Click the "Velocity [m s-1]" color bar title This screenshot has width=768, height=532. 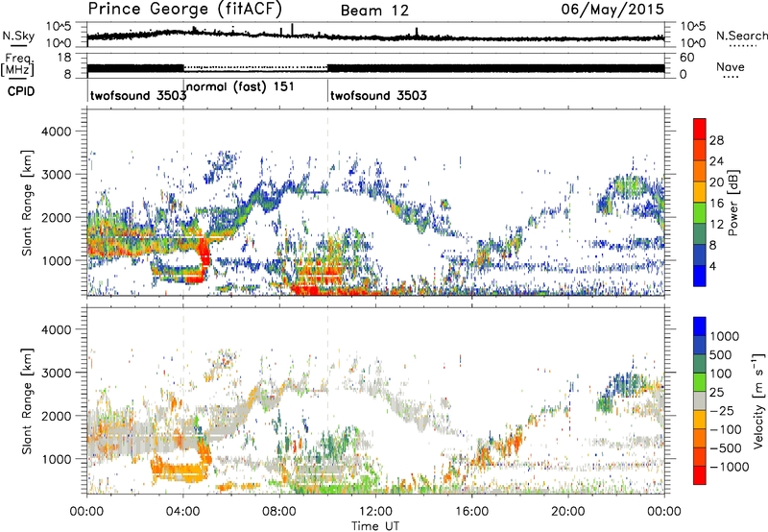click(x=758, y=400)
